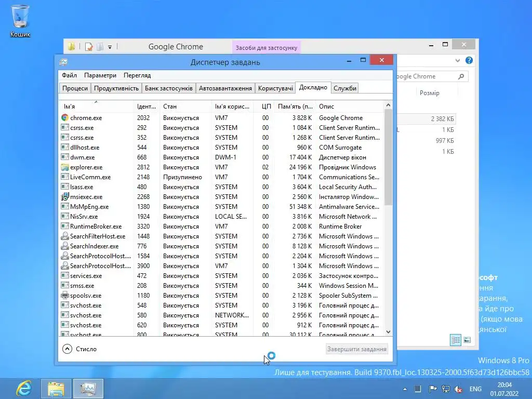Switch to the Автозавантаження tab
This screenshot has width=532, height=399.
pyautogui.click(x=225, y=88)
